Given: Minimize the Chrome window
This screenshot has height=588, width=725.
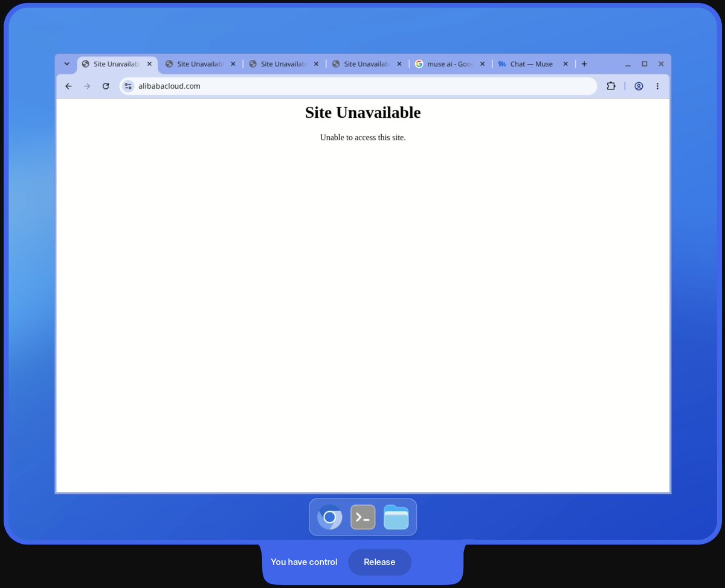Looking at the screenshot, I should point(628,64).
